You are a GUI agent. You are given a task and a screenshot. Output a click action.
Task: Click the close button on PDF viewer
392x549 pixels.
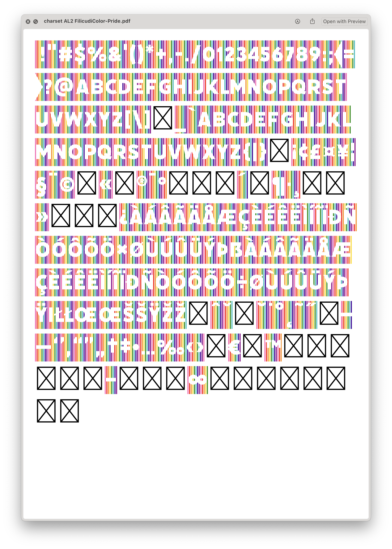[28, 21]
